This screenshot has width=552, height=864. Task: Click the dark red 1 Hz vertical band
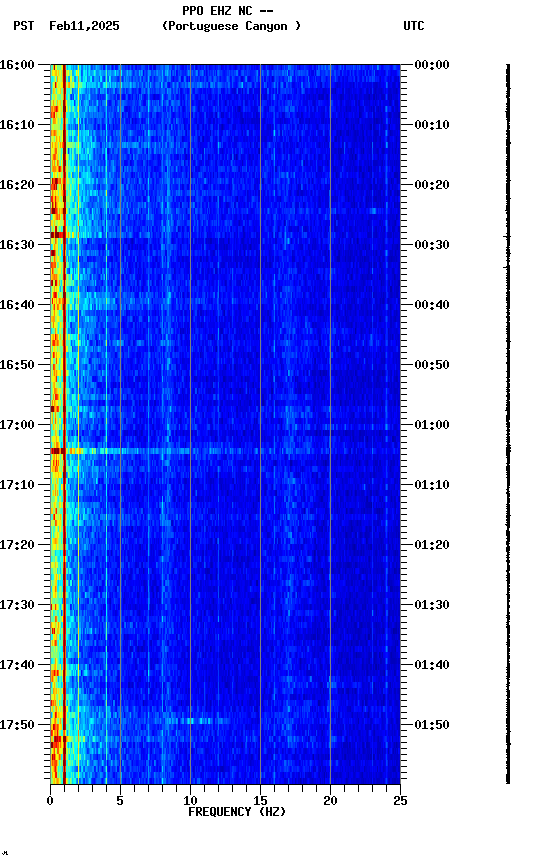coord(64,424)
